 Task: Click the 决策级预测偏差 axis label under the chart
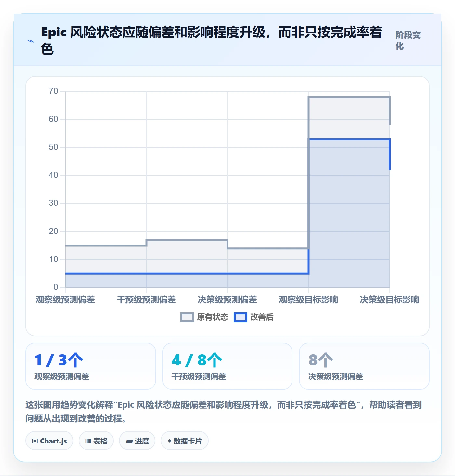[x=227, y=299]
